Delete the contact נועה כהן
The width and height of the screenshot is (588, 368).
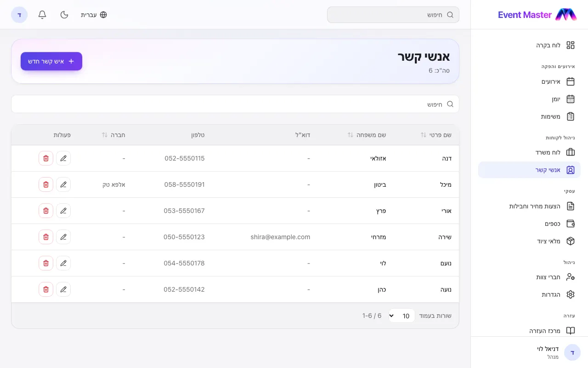[x=46, y=289]
